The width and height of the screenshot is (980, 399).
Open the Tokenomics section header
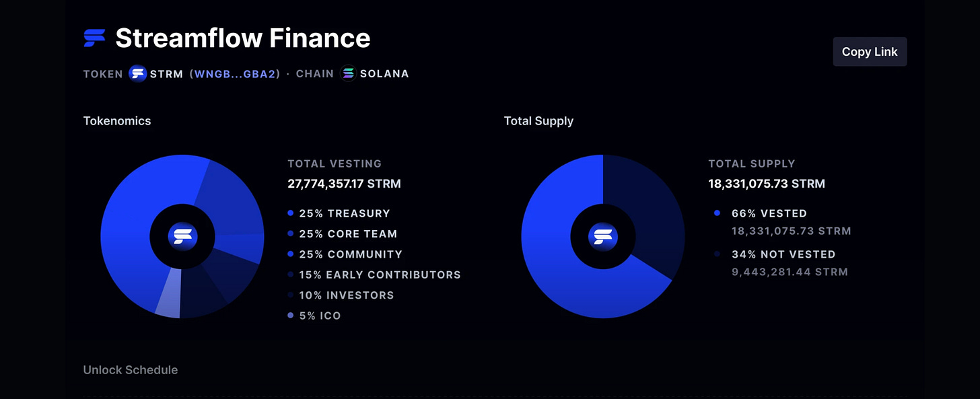tap(117, 120)
